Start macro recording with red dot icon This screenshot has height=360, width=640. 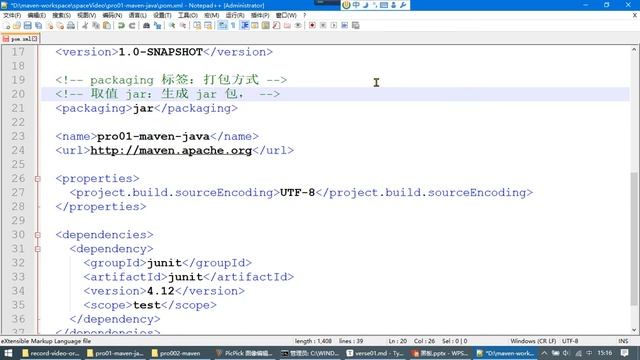coord(312,25)
